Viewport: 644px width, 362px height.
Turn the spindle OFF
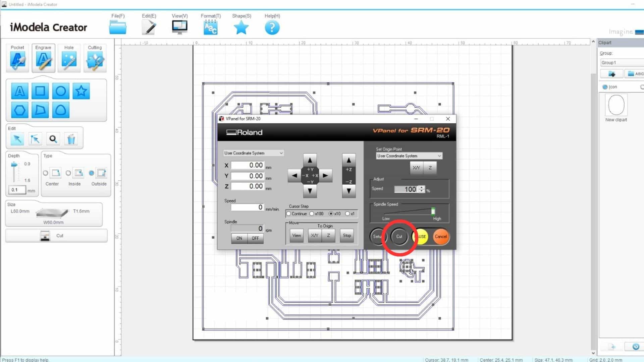[255, 238]
